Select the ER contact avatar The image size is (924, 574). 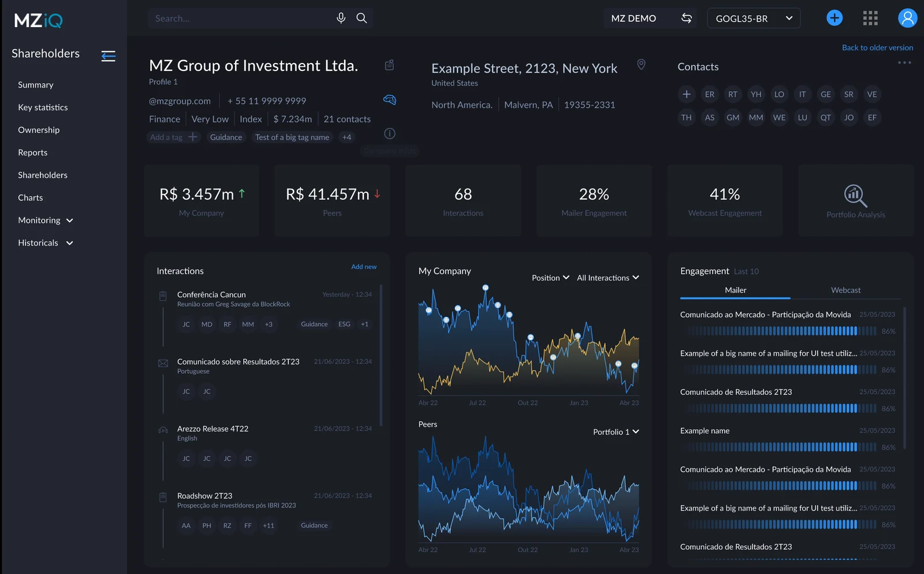710,94
